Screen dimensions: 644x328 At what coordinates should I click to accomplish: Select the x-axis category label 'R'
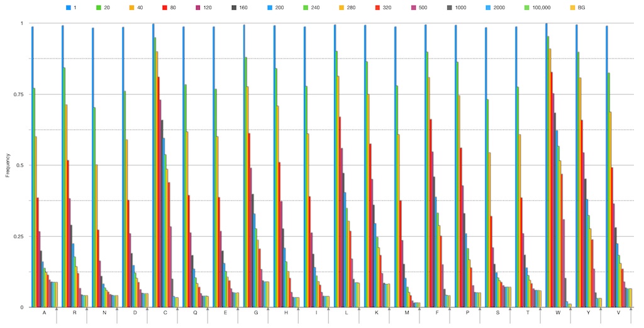(x=74, y=313)
